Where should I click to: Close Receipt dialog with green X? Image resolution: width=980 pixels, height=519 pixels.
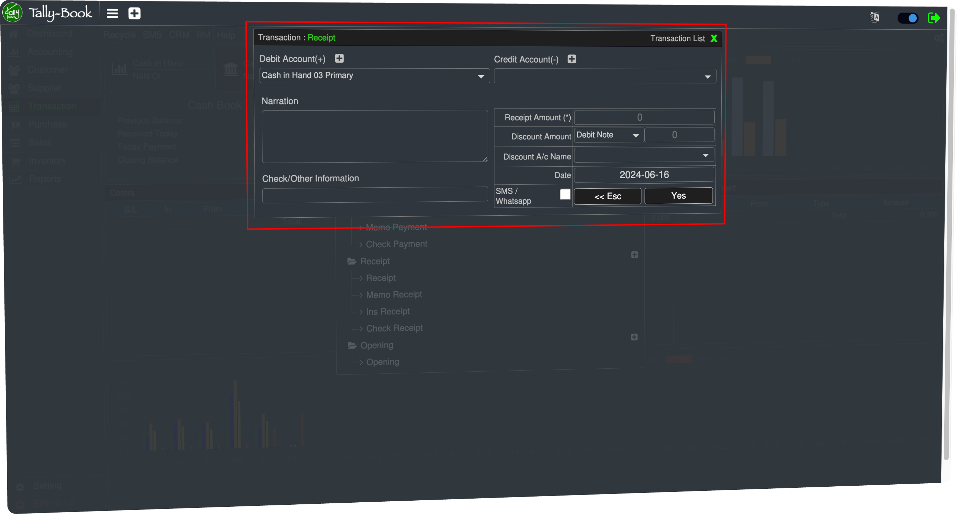[714, 38]
